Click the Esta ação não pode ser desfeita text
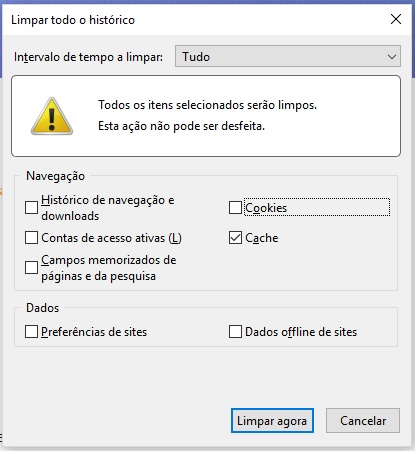Image resolution: width=417 pixels, height=454 pixels. 181,126
